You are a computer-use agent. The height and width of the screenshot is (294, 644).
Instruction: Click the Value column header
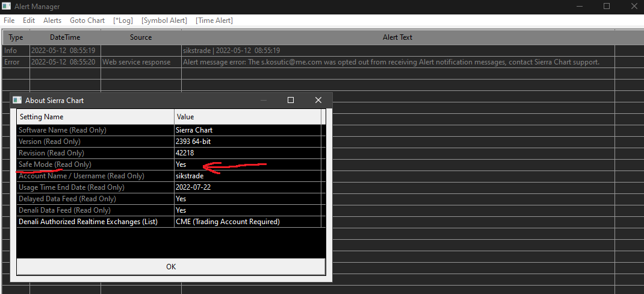click(247, 117)
